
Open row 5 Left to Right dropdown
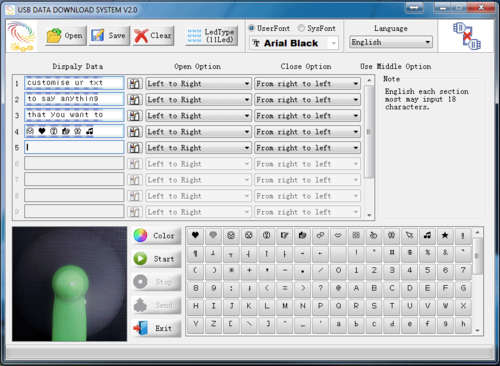[x=198, y=148]
